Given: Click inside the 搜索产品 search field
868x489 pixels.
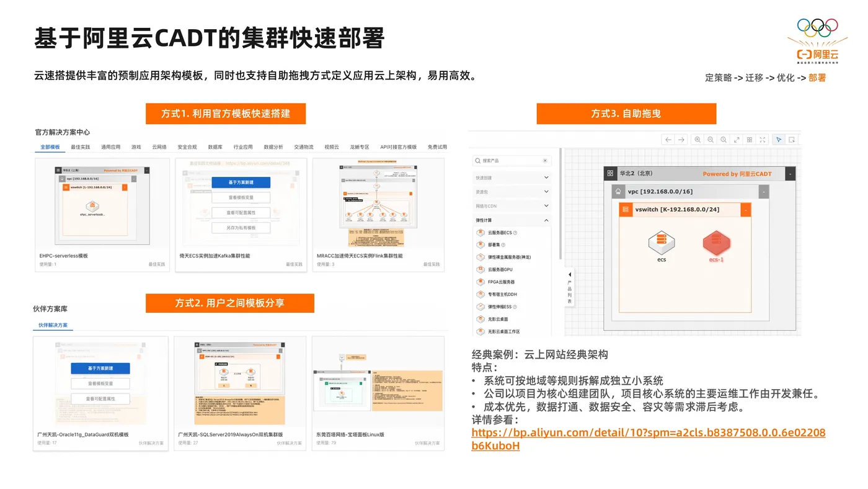Looking at the screenshot, I should click(x=512, y=161).
